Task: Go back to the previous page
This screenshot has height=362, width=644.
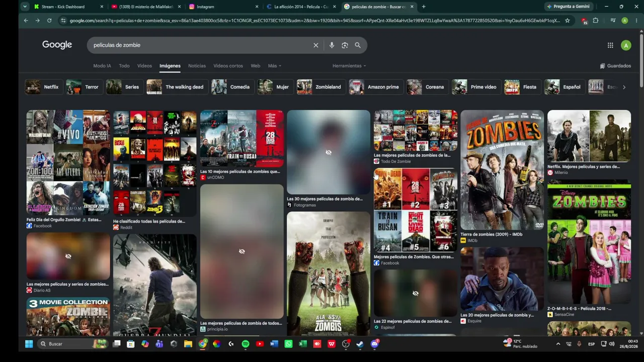Action: coord(26,21)
